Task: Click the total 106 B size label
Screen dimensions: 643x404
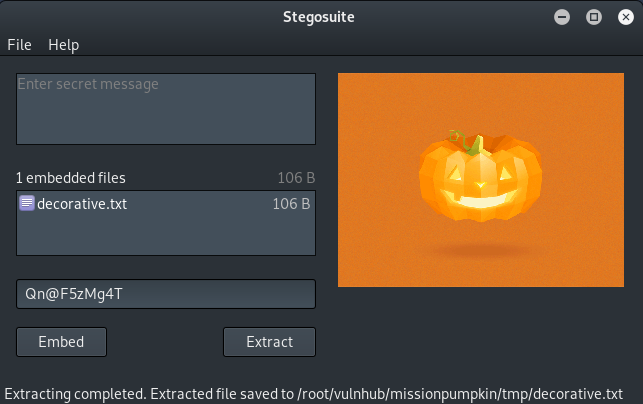Action: tap(296, 178)
